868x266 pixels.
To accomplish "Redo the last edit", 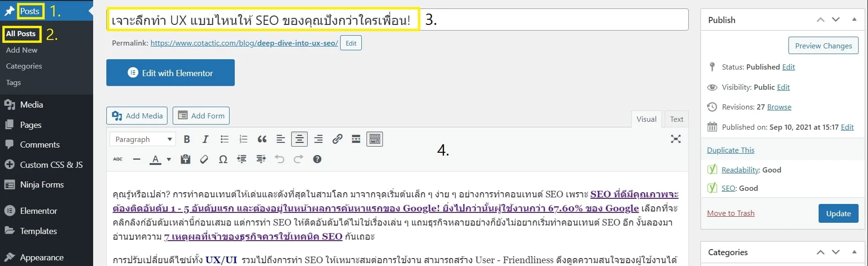I will (x=298, y=159).
